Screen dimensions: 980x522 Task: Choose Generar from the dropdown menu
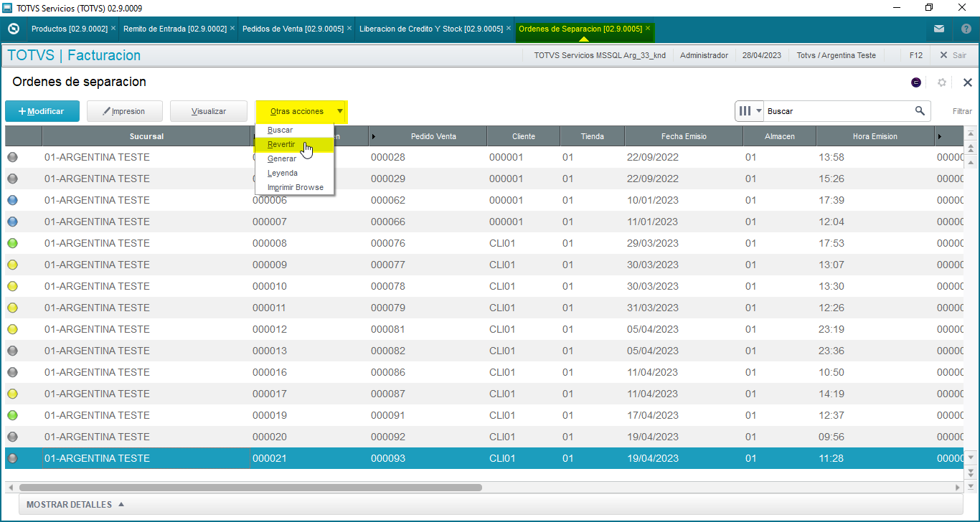click(294, 158)
